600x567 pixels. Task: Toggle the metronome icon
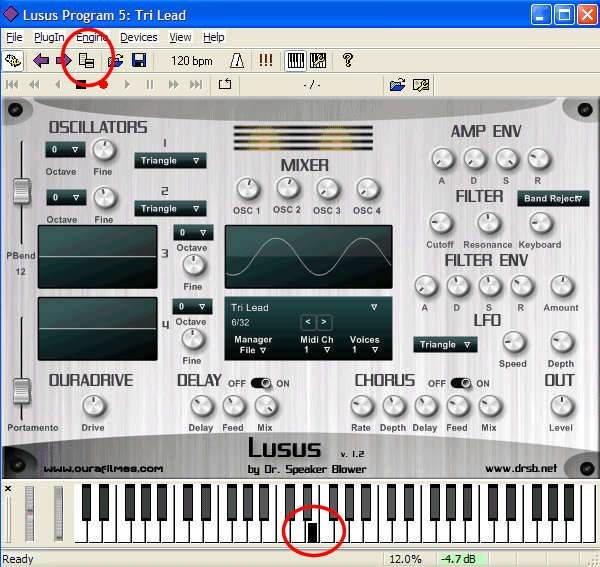[237, 60]
